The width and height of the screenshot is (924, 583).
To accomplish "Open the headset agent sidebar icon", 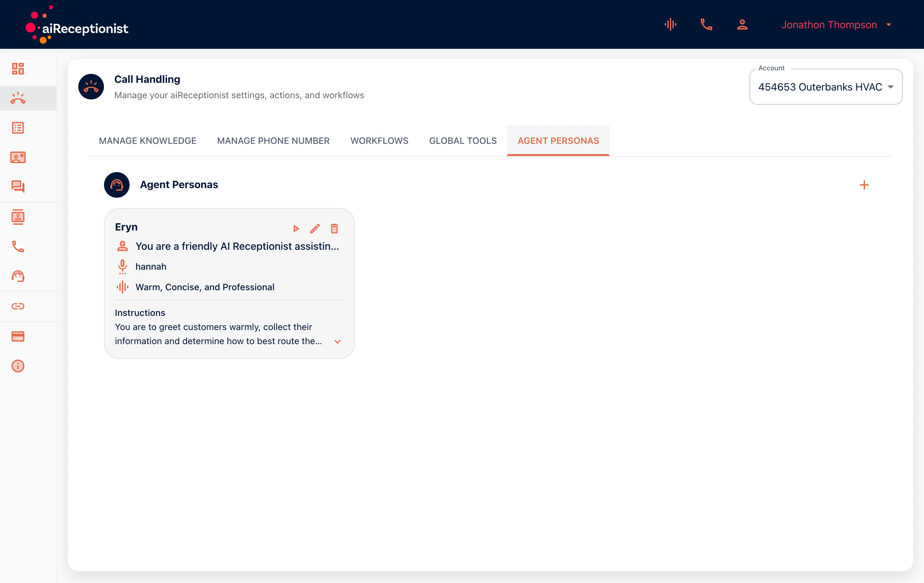I will click(18, 276).
